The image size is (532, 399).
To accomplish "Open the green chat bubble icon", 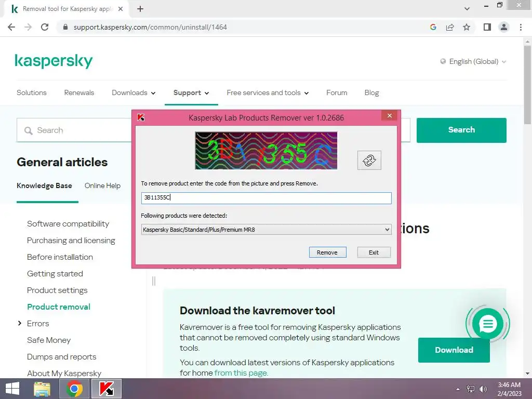I will 488,324.
